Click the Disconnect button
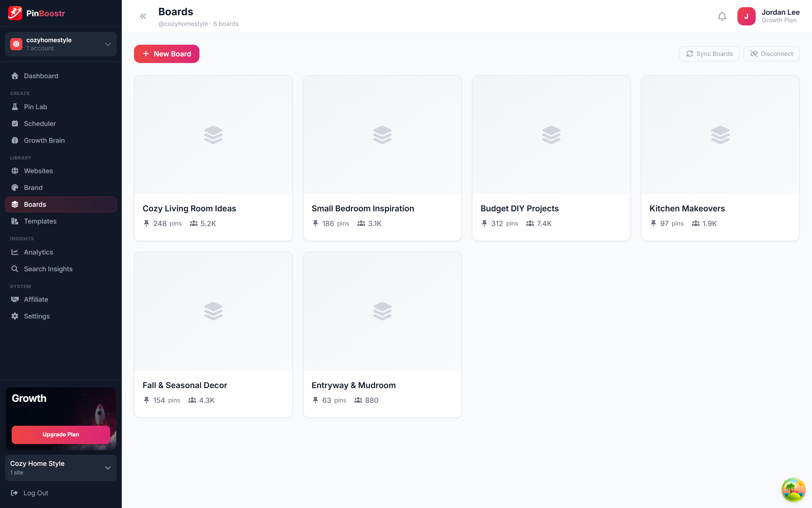Screen dimensions: 812x508 point(771,54)
